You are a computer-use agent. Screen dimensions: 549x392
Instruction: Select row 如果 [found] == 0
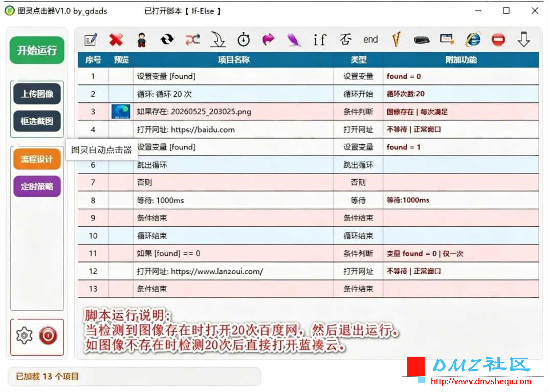pyautogui.click(x=308, y=253)
